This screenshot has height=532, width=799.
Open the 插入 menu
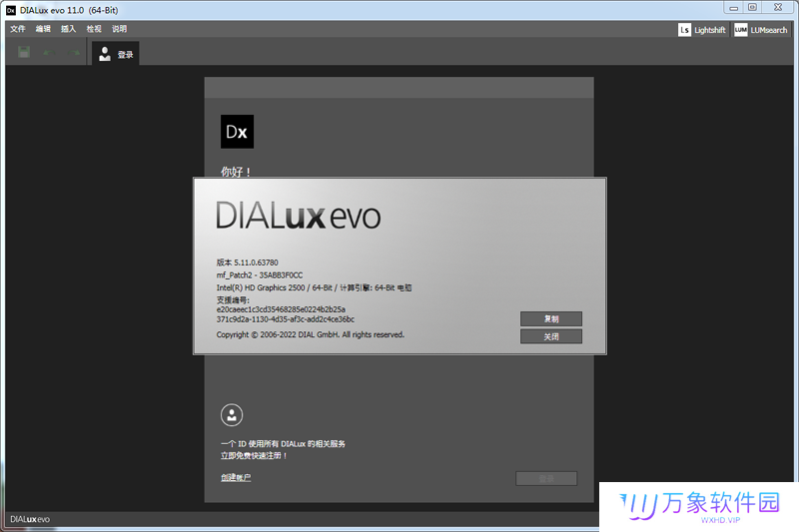click(68, 29)
